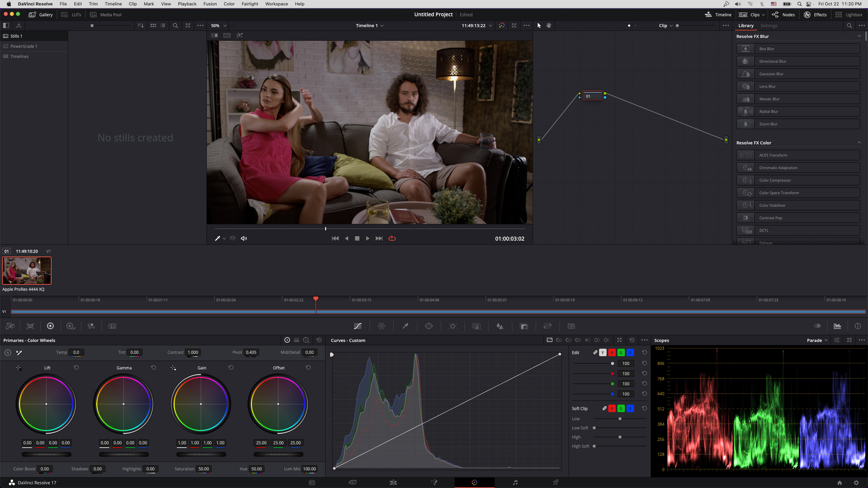
Task: Click the red intensity slider in Curves
Action: pos(593,373)
